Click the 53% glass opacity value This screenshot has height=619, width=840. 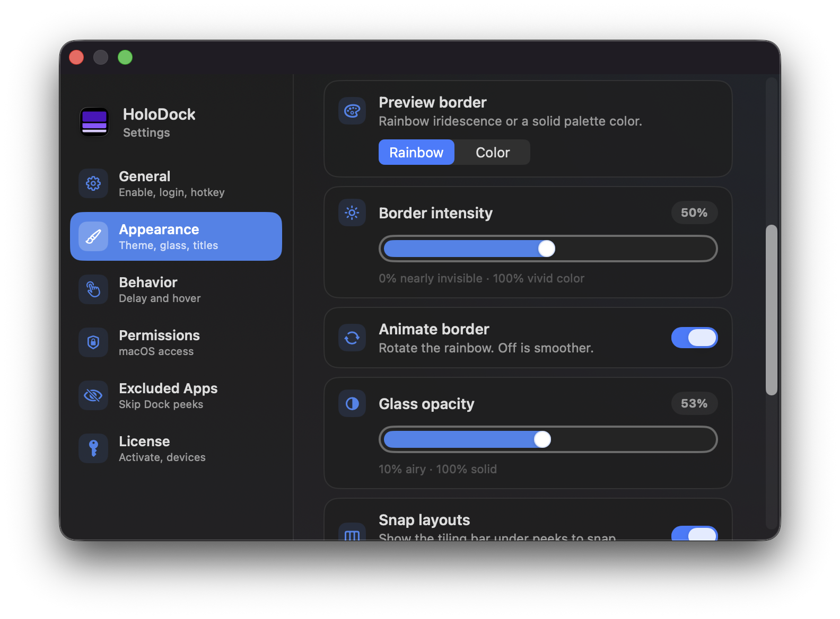click(x=694, y=403)
